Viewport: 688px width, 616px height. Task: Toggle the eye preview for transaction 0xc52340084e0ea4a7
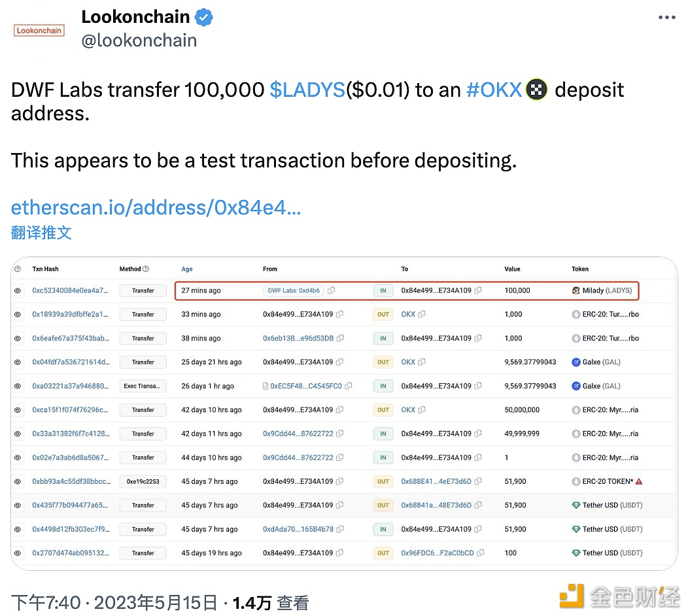pos(18,290)
